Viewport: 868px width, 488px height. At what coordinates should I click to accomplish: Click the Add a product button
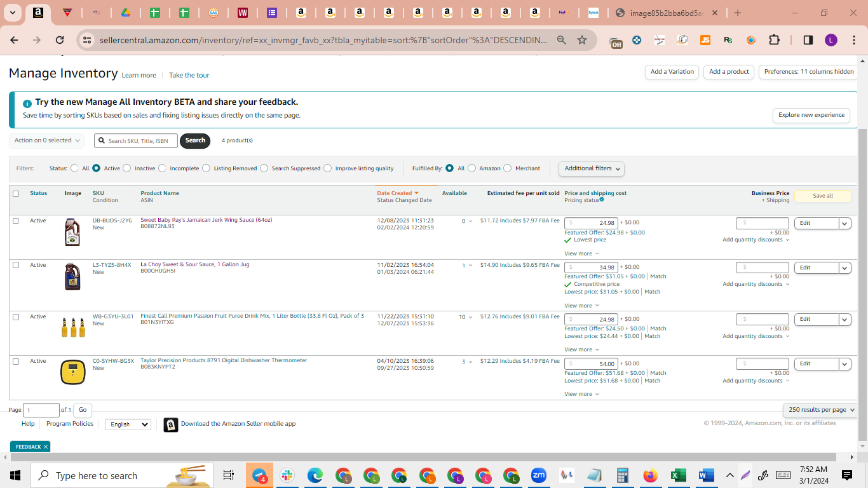[x=729, y=72]
